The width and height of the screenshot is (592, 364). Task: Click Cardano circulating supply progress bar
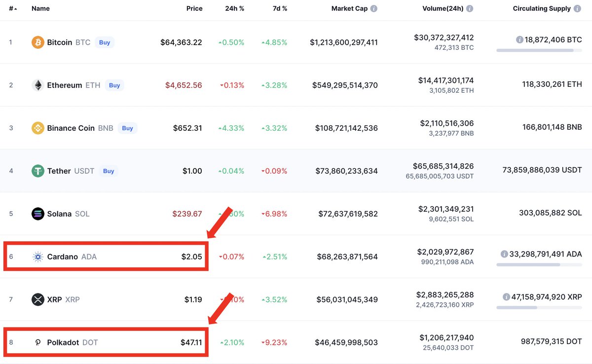click(539, 265)
